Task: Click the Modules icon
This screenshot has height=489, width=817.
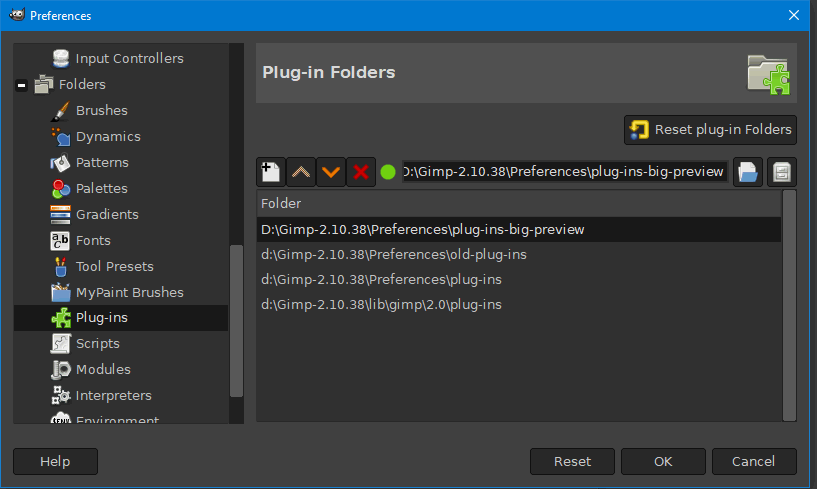Action: pyautogui.click(x=60, y=370)
